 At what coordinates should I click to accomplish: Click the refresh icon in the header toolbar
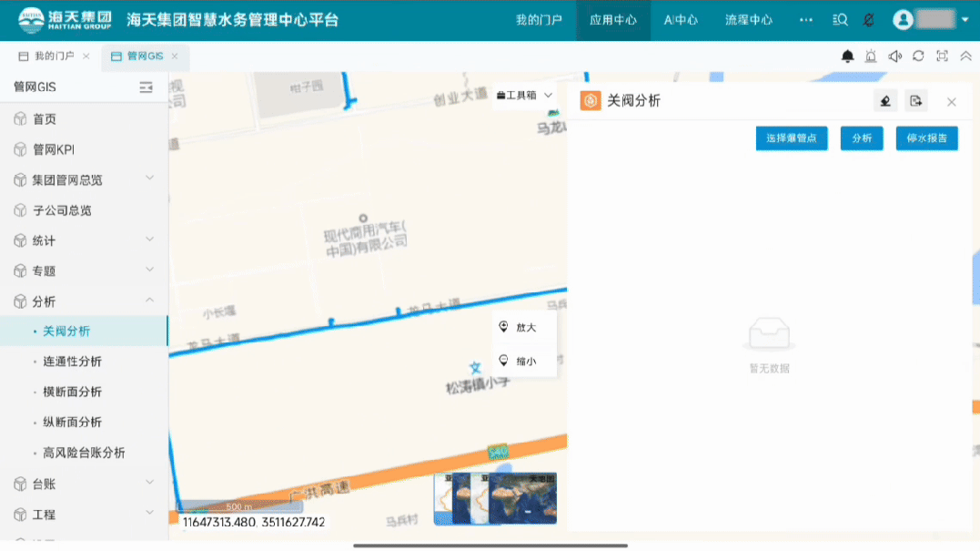click(918, 56)
